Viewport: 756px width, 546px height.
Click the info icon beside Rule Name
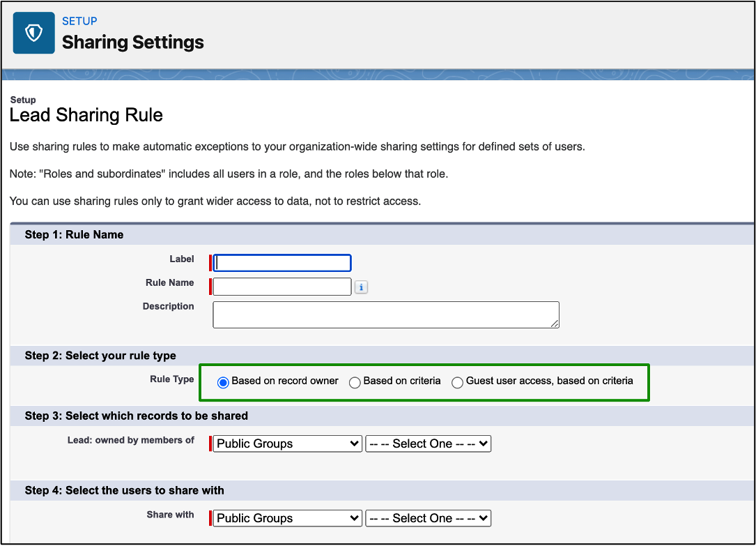361,287
